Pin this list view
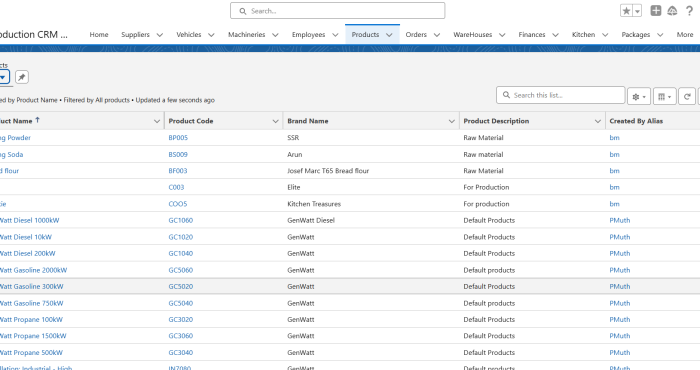Image resolution: width=700 pixels, height=370 pixels. point(22,77)
